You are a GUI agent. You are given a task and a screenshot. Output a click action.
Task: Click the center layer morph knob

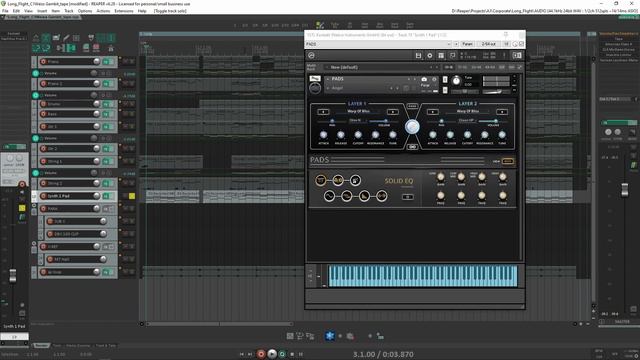pos(412,127)
